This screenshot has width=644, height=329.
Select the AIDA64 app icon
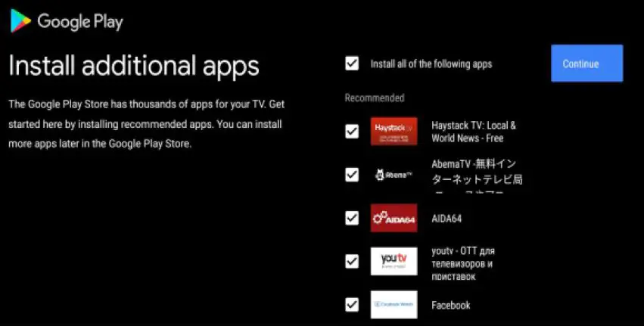point(394,218)
